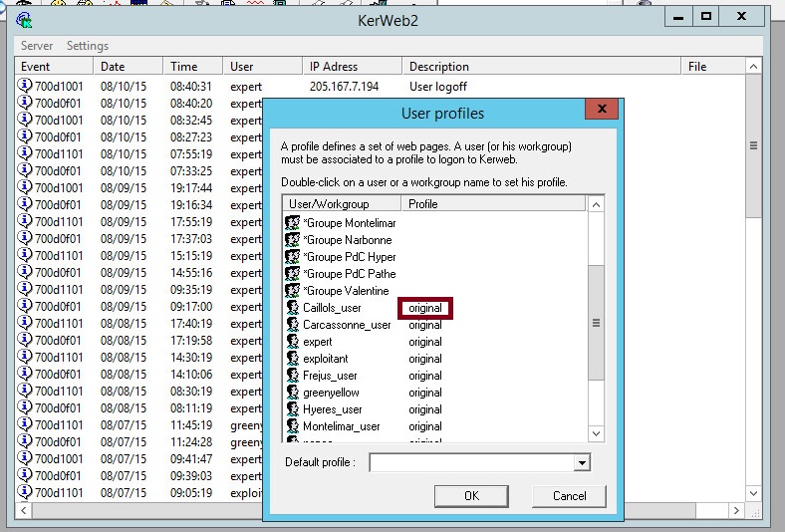Open the Settings menu

coord(88,46)
